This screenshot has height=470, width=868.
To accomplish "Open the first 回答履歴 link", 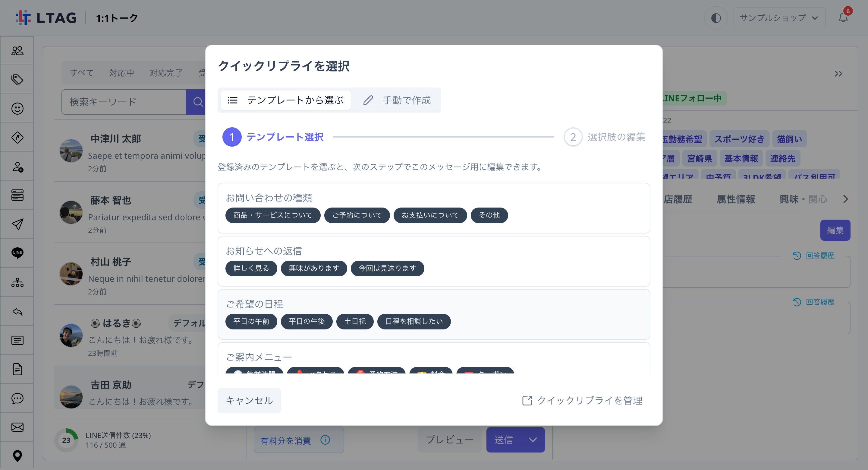I will click(813, 256).
